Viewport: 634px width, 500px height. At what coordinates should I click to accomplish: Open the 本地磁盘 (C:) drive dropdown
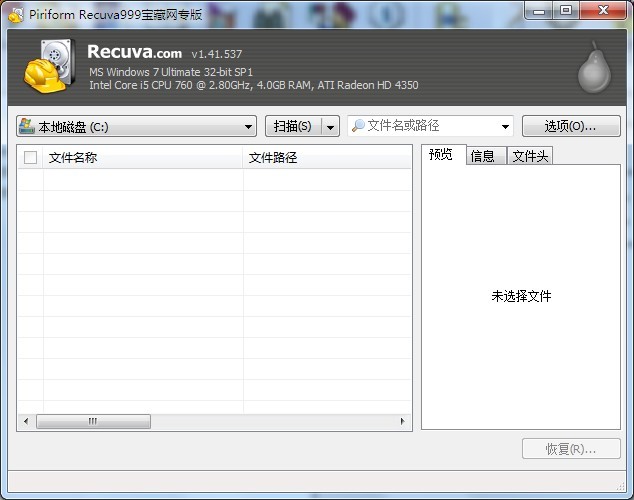(249, 127)
